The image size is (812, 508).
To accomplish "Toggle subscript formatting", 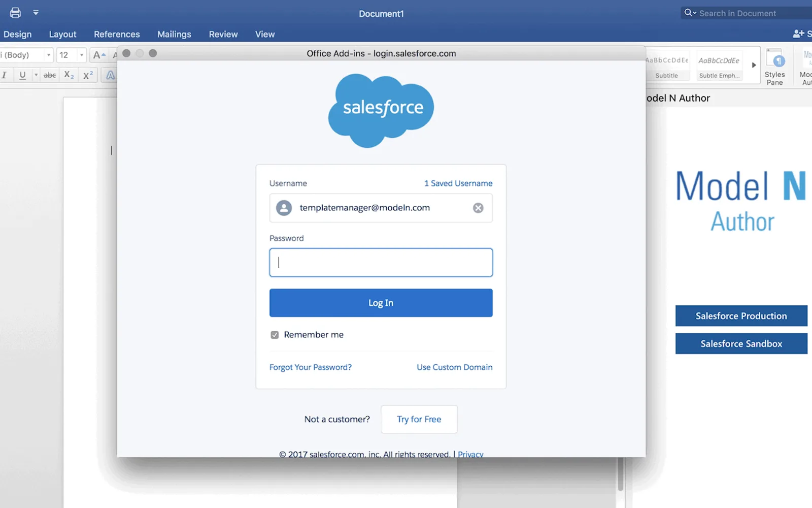I will click(69, 75).
